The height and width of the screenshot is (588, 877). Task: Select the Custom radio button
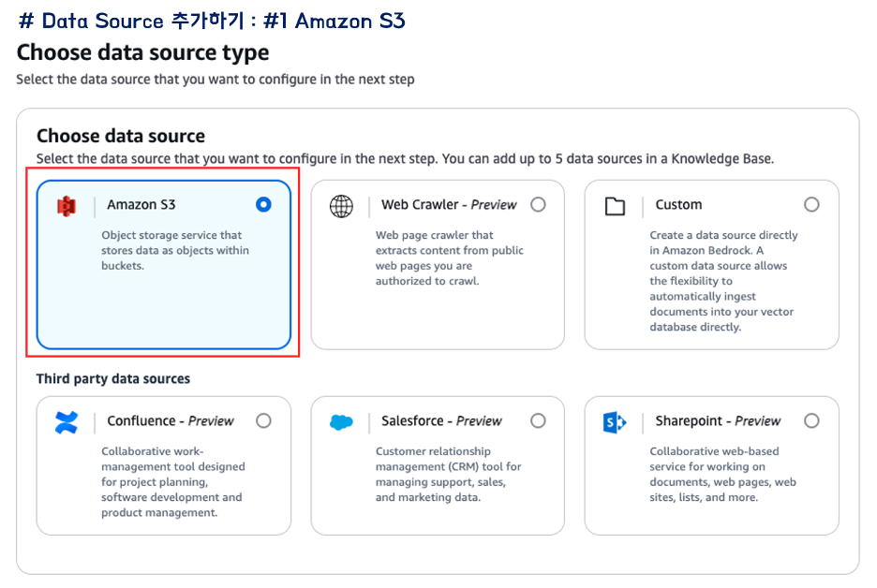pos(811,204)
